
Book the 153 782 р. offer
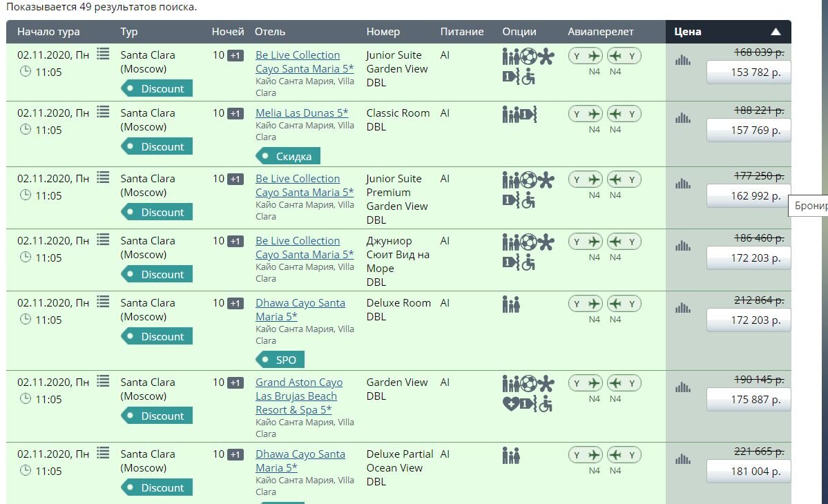tap(749, 72)
